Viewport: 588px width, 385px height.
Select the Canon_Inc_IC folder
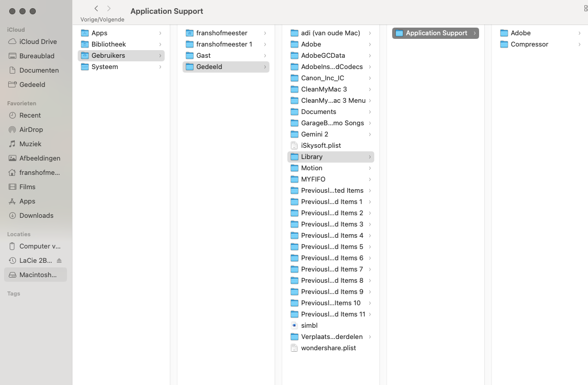pos(331,78)
